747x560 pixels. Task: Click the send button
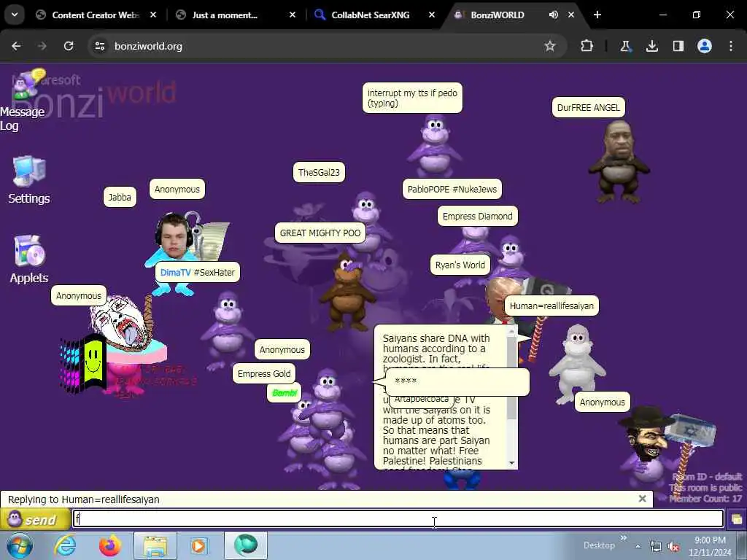coord(35,519)
